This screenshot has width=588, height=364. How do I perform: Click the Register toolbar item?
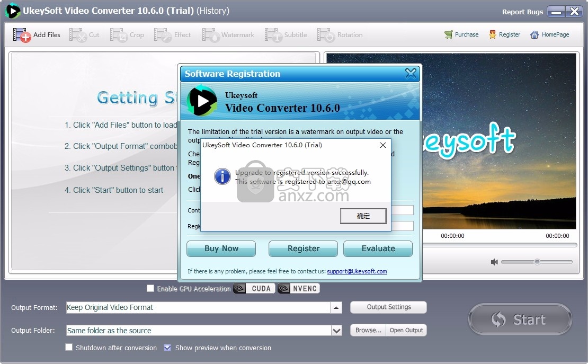[x=504, y=34]
